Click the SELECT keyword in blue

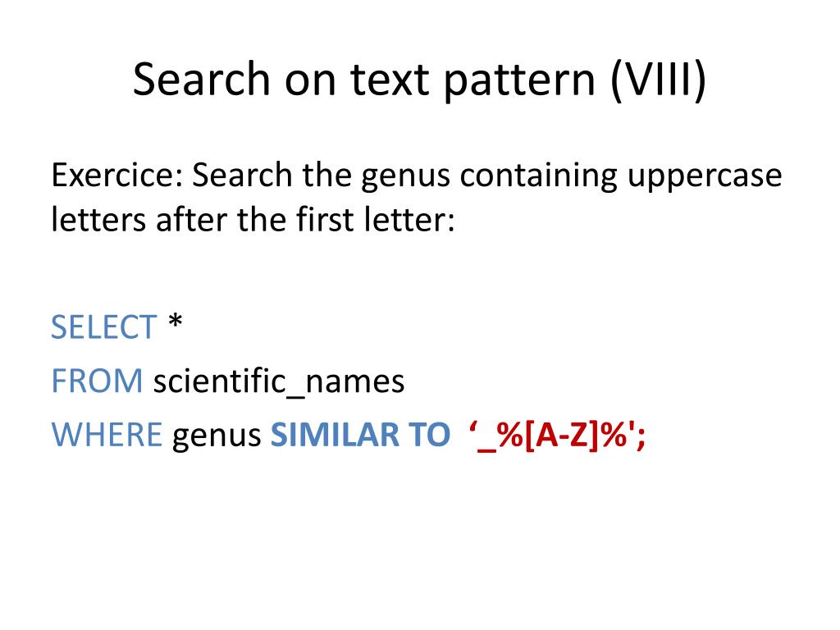103,327
